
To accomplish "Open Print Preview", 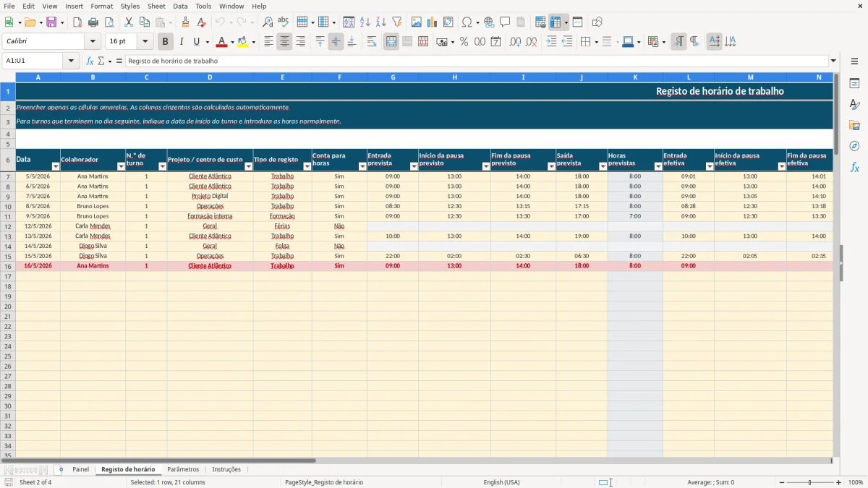I will point(109,22).
